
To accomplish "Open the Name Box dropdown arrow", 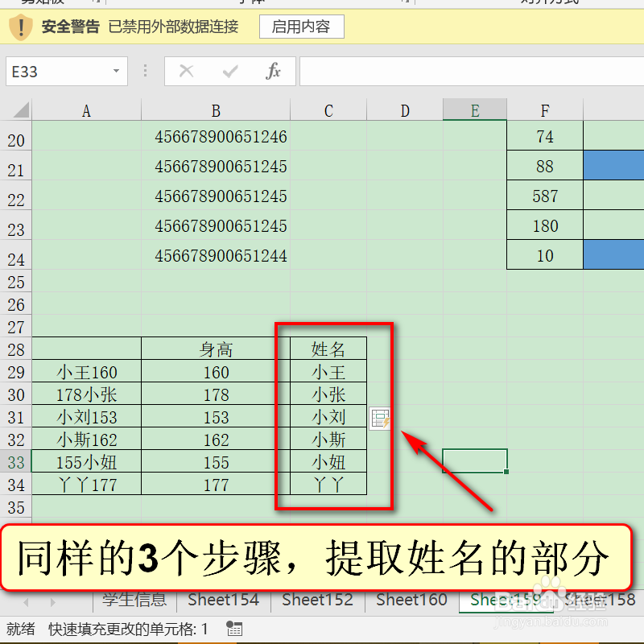I will (116, 72).
